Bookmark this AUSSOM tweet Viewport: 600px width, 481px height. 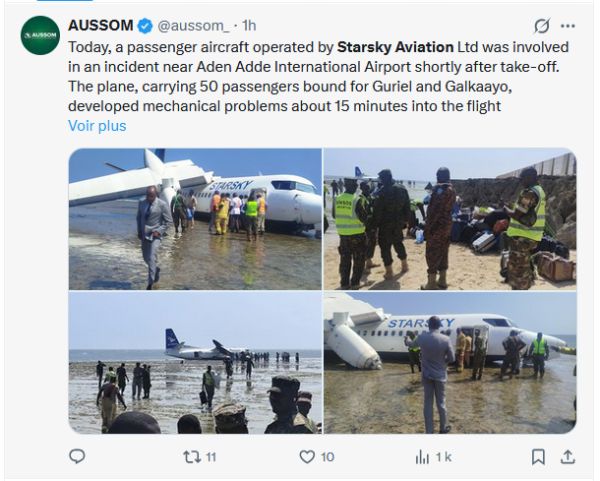[538, 457]
